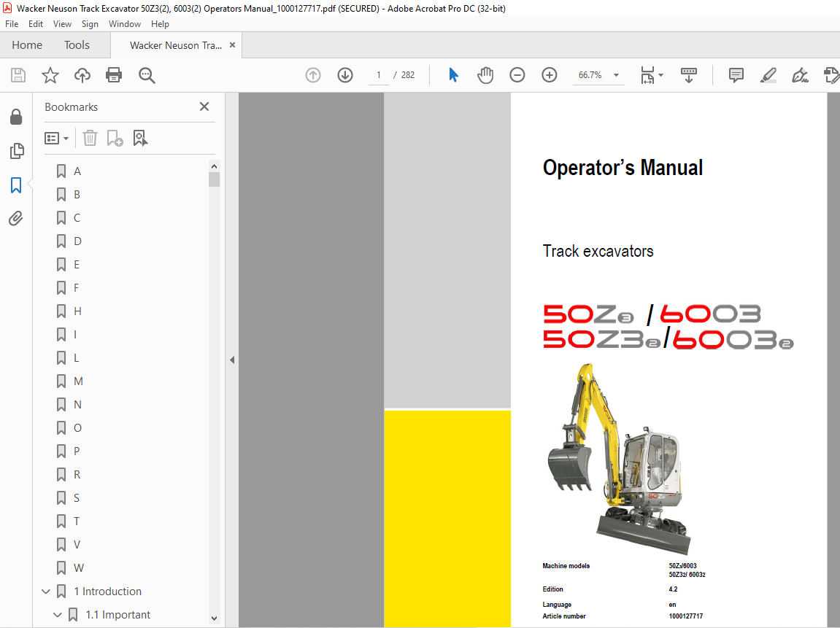This screenshot has height=628, width=840.
Task: Select bookmark N
Action: [x=77, y=405]
